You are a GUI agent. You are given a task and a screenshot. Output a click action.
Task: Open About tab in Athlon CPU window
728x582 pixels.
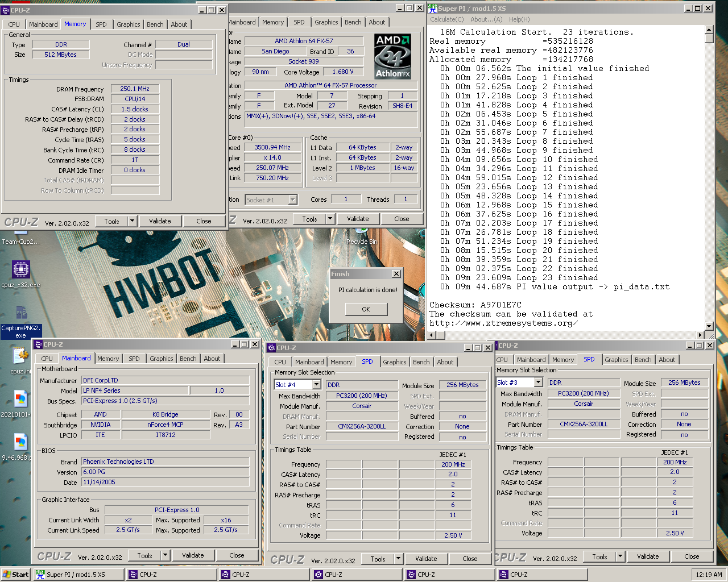click(377, 22)
